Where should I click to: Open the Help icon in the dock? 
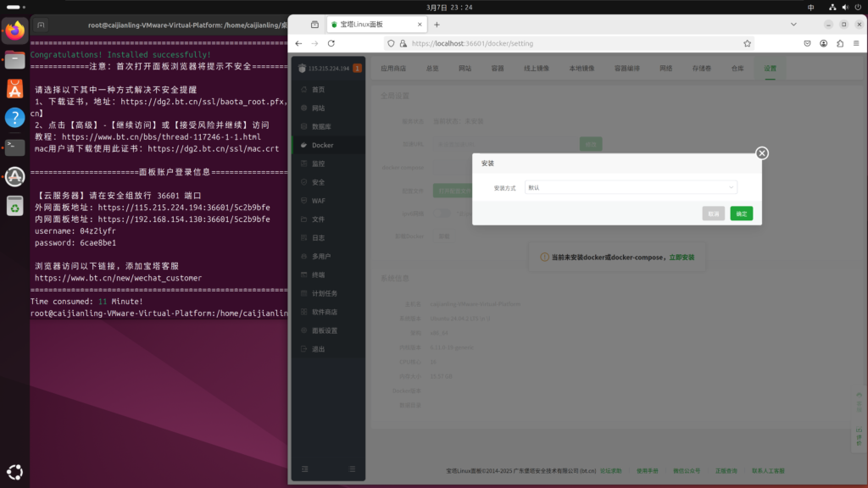point(15,118)
